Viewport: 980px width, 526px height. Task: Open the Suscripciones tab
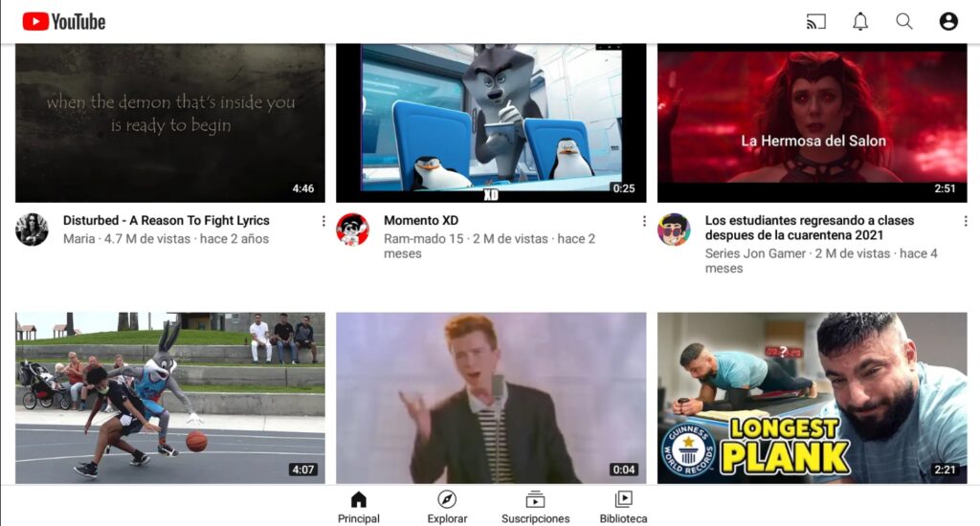coord(535,507)
